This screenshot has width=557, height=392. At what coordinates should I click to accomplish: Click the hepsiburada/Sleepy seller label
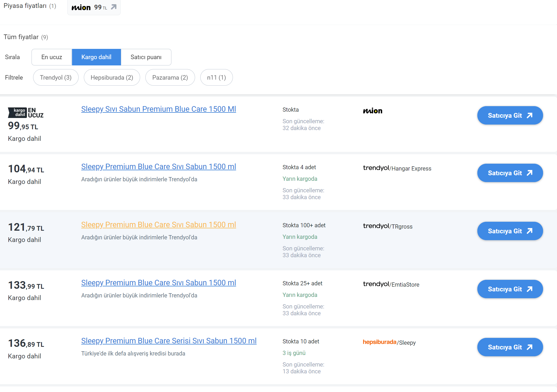[389, 342]
